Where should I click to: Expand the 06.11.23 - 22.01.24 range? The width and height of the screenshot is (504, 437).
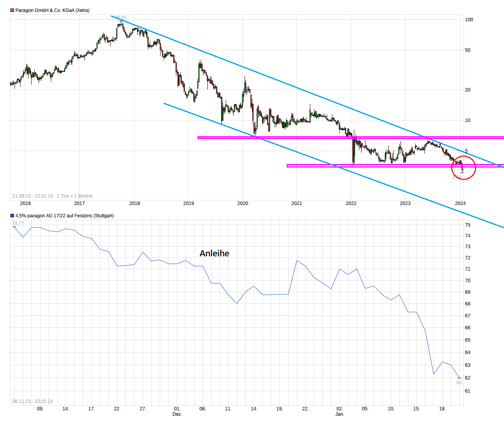click(x=34, y=401)
